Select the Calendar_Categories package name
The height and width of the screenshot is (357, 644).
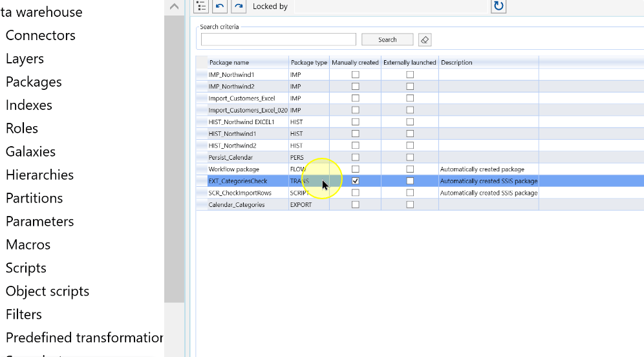tap(236, 204)
